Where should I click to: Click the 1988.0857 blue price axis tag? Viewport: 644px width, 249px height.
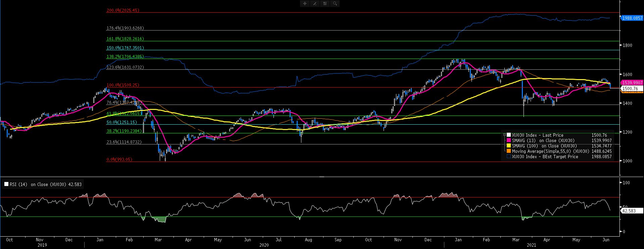pyautogui.click(x=632, y=18)
